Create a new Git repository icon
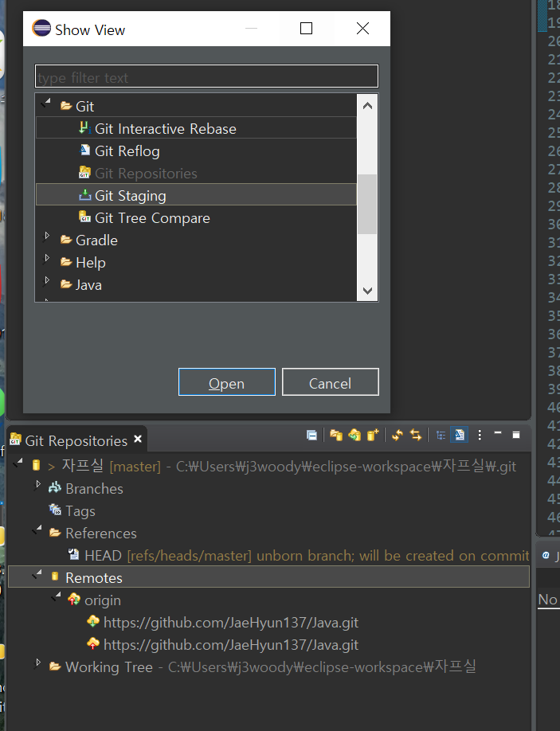Viewport: 560px width, 731px height. click(373, 436)
